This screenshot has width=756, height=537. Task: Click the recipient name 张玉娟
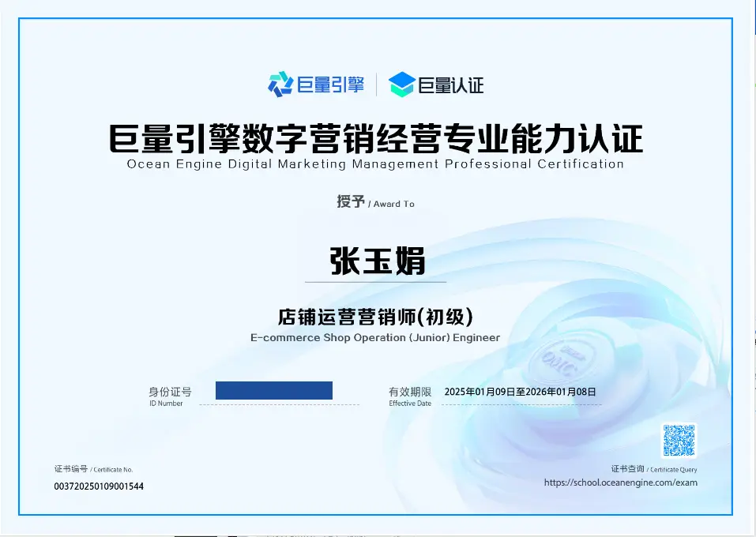coord(377,260)
